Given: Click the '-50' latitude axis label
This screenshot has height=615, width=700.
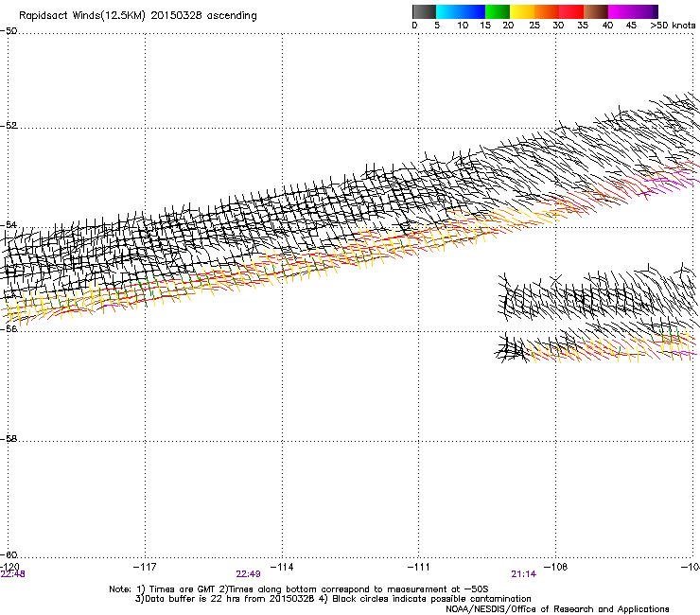Looking at the screenshot, I should click(9, 31).
